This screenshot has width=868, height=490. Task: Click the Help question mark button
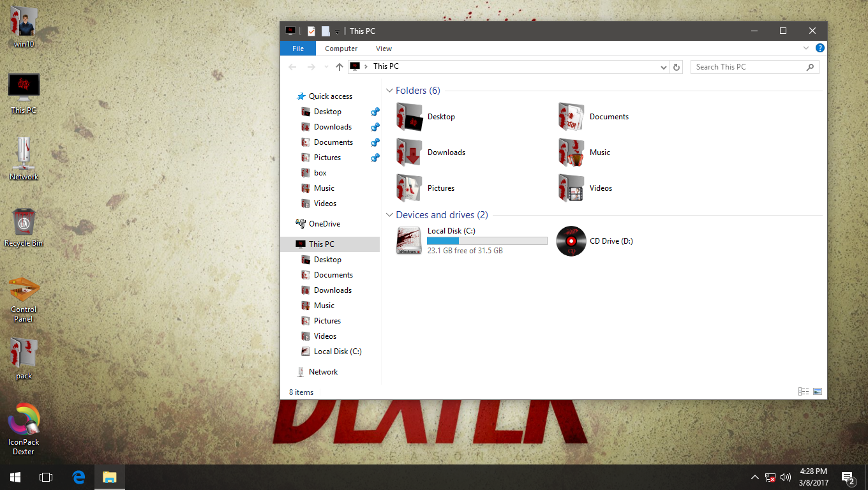pos(820,48)
